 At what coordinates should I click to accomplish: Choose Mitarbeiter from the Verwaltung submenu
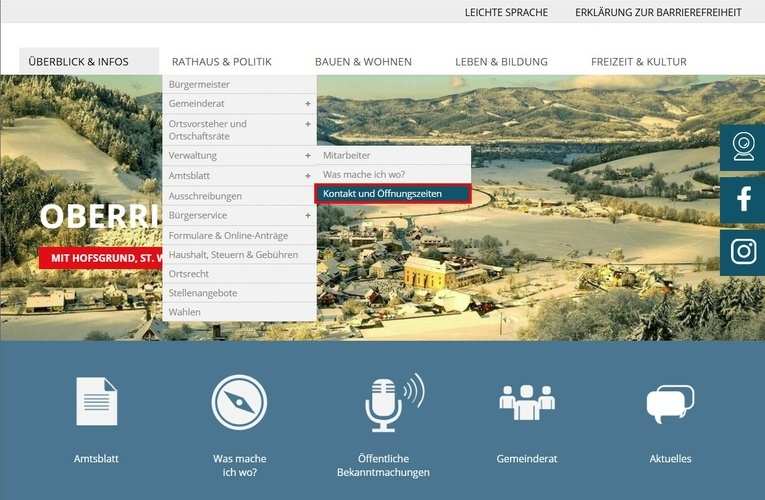[x=347, y=156]
